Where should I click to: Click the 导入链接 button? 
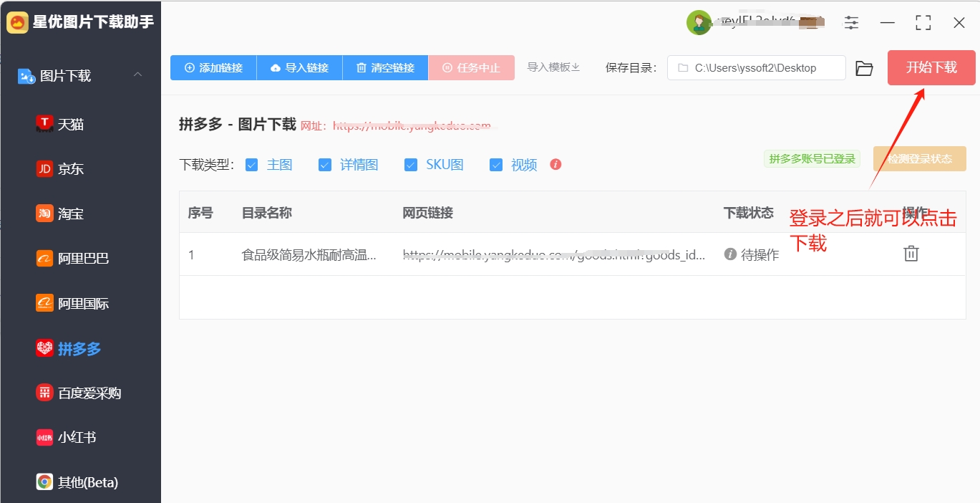[x=299, y=68]
